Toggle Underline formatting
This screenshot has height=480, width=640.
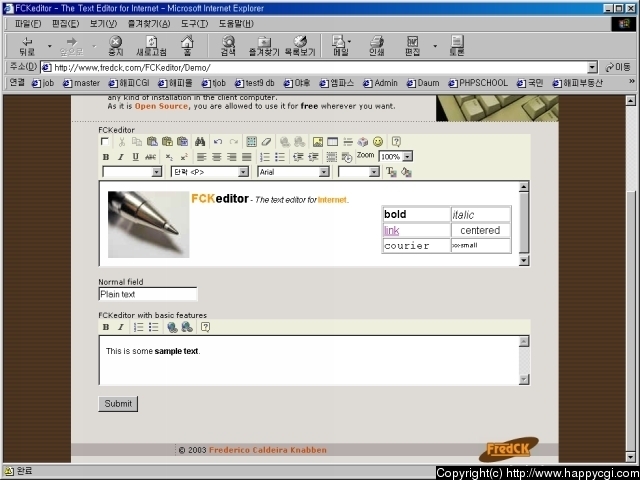(x=136, y=157)
